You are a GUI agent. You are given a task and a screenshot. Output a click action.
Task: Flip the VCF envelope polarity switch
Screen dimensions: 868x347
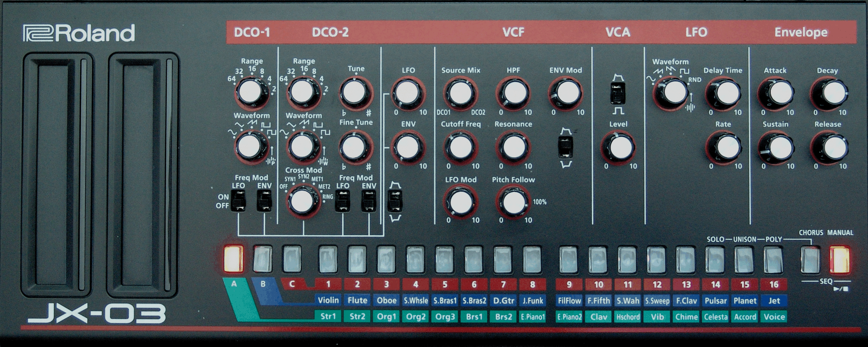[566, 147]
